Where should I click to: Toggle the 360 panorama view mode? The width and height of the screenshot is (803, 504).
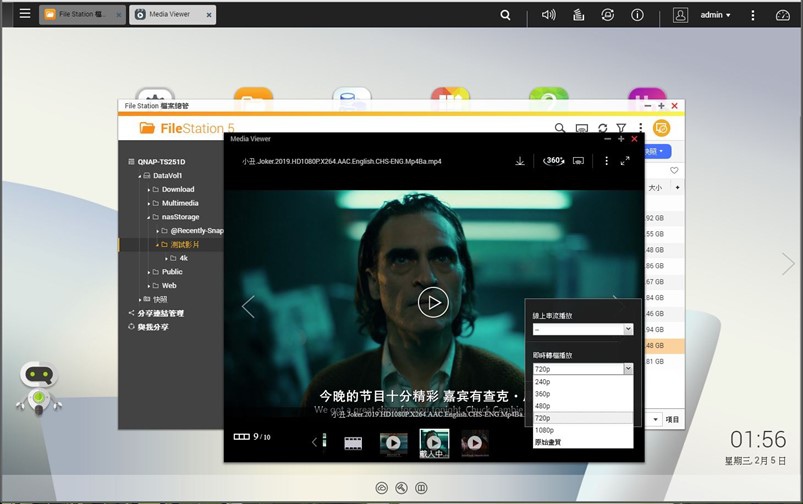click(x=554, y=161)
